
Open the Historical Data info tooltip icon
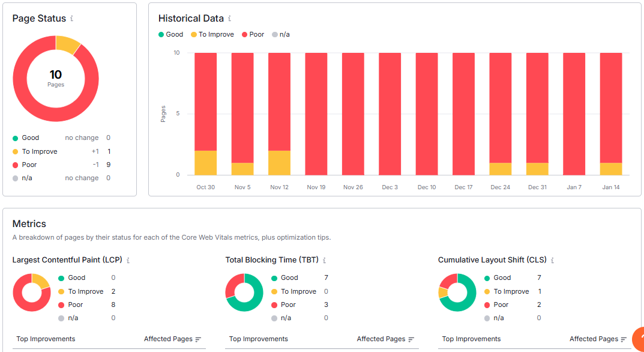pyautogui.click(x=230, y=19)
